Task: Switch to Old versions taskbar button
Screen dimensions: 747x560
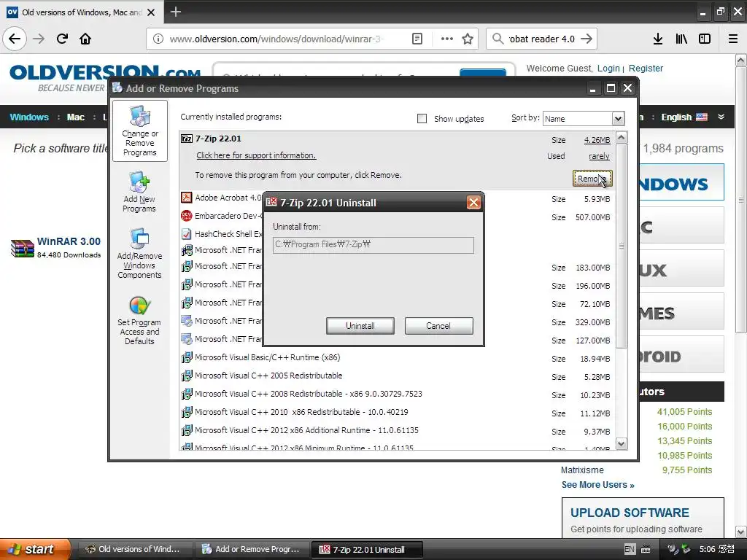Action: point(135,549)
